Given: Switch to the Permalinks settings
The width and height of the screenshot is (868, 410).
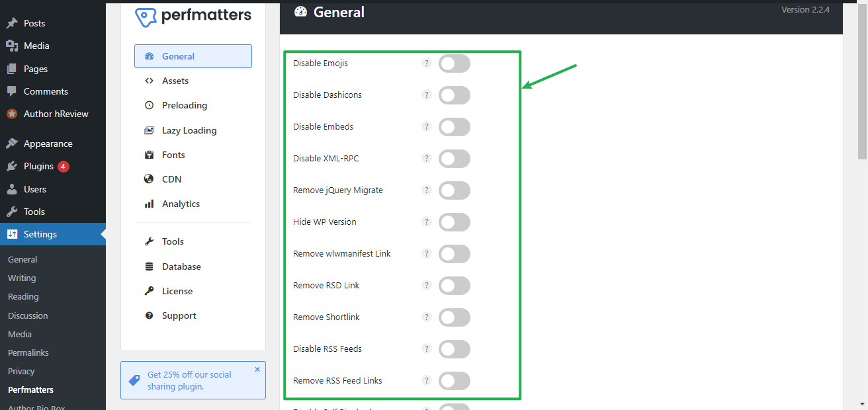Looking at the screenshot, I should pos(28,352).
